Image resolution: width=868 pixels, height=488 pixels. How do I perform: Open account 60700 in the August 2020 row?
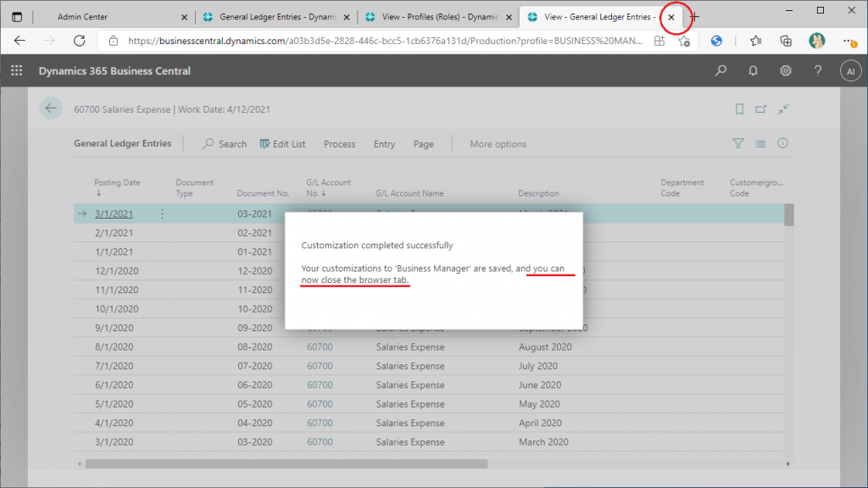tap(320, 347)
